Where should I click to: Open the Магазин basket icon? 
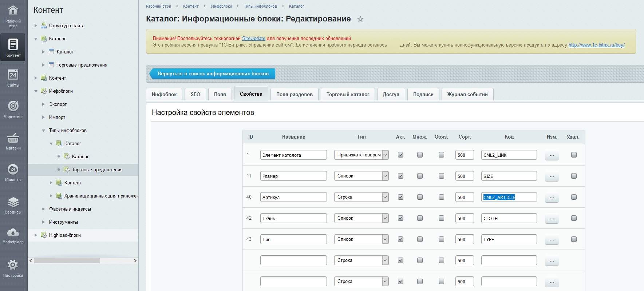(13, 138)
